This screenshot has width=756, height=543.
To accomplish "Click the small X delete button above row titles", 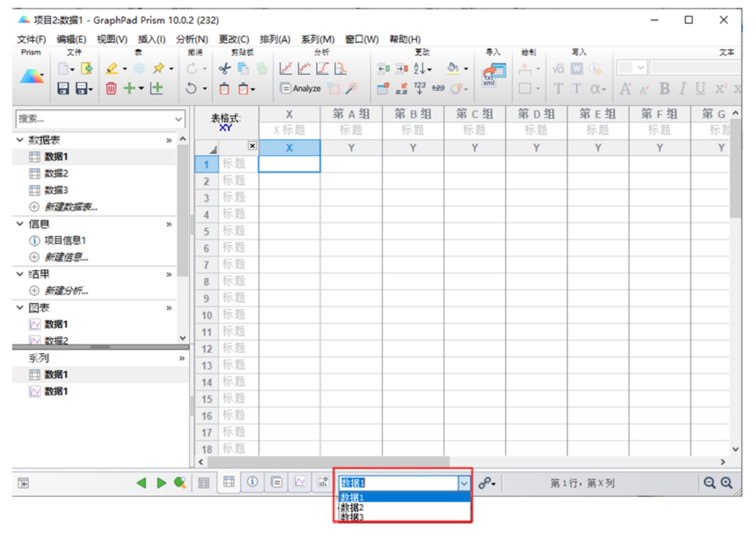I will tap(252, 146).
